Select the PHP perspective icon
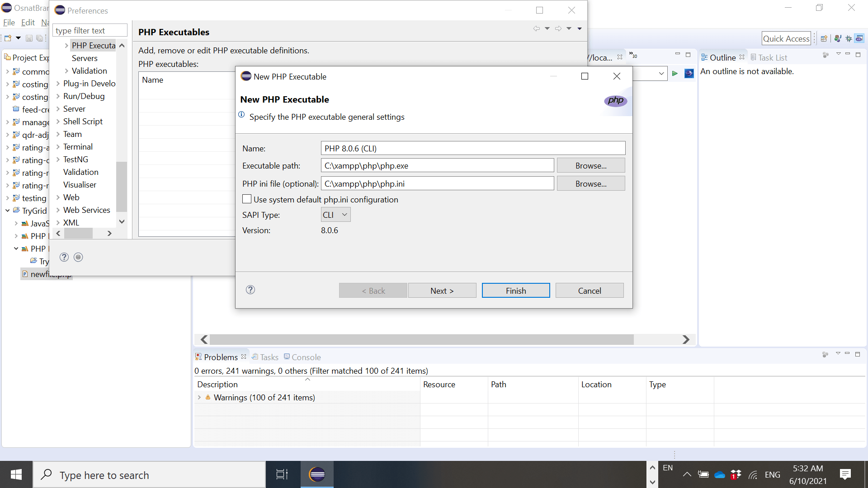Viewport: 868px width, 488px height. pyautogui.click(x=859, y=38)
